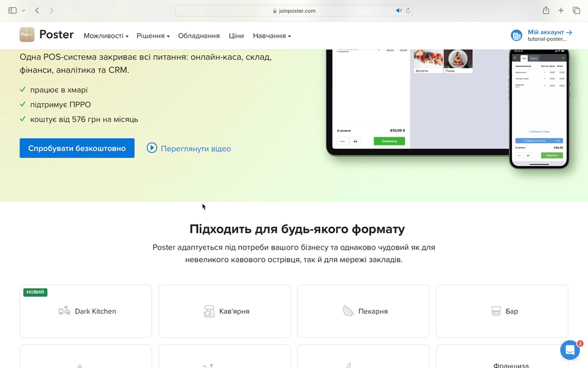The width and height of the screenshot is (588, 368).
Task: Open the Мій аккаунт link
Action: (x=549, y=33)
